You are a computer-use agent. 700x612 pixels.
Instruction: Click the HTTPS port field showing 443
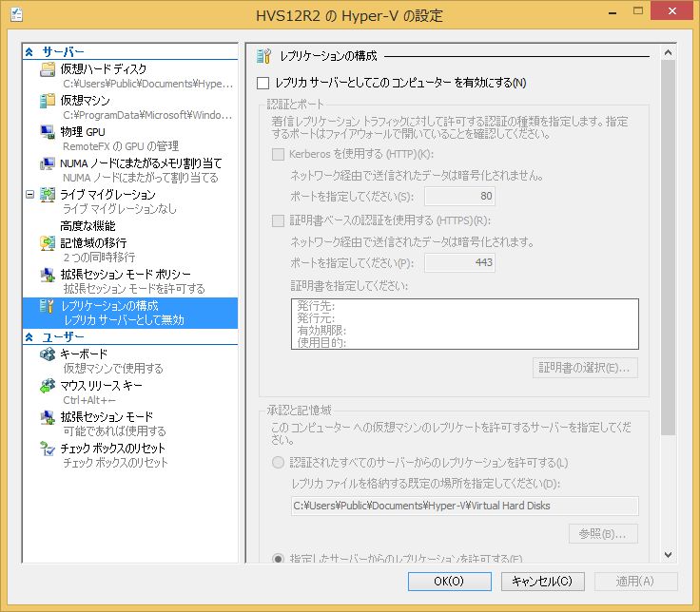tap(459, 262)
